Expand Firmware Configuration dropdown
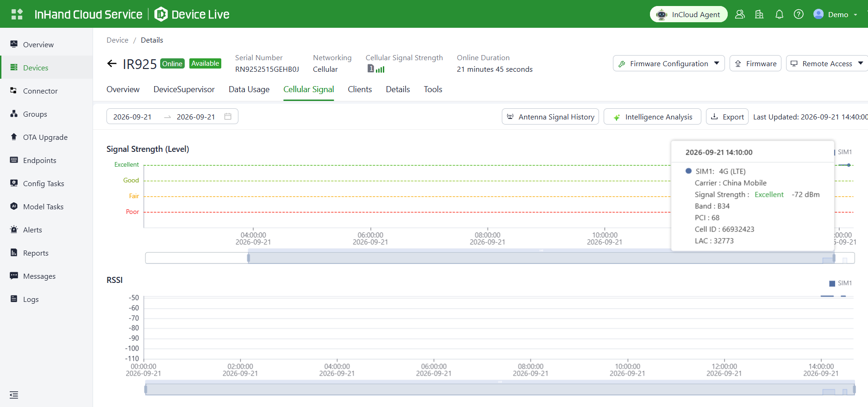Viewport: 868px width, 407px height. pyautogui.click(x=668, y=63)
